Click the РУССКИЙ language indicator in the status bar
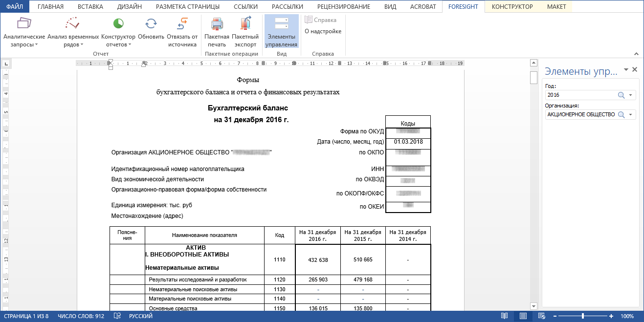Image resolution: width=644 pixels, height=322 pixels. click(141, 316)
